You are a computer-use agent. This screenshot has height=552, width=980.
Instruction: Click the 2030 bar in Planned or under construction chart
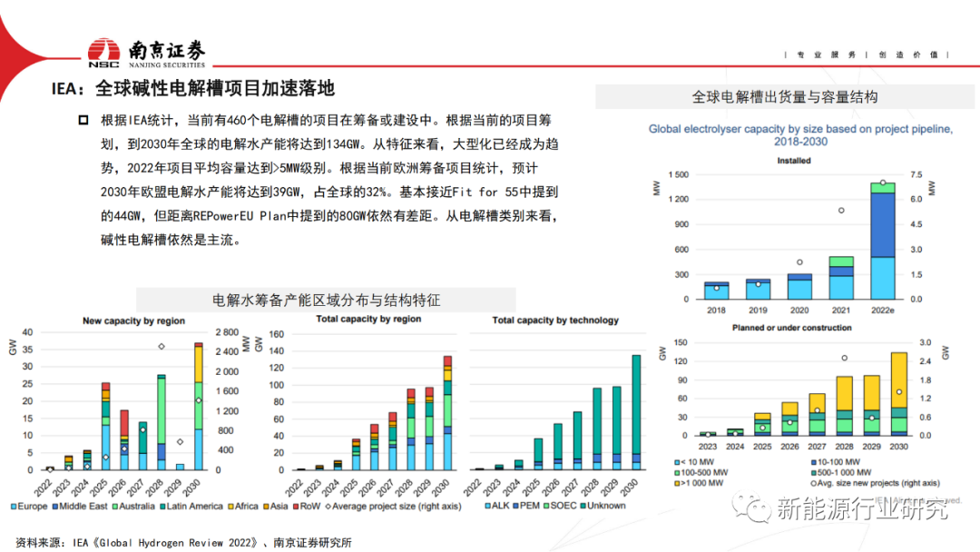pos(898,394)
